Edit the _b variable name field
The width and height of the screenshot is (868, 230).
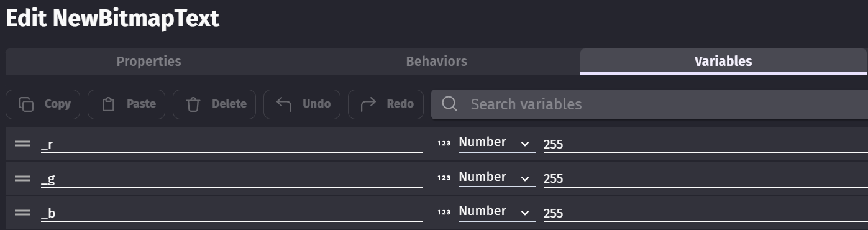(x=232, y=213)
